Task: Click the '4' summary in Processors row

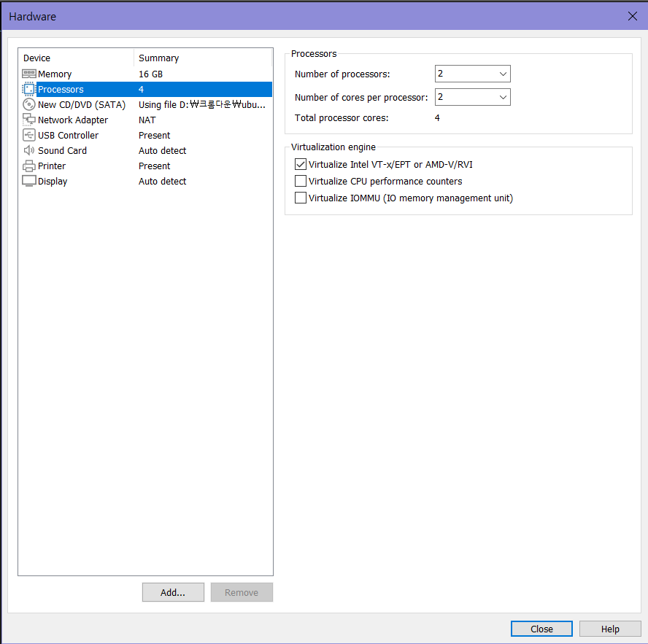Action: pyautogui.click(x=141, y=89)
